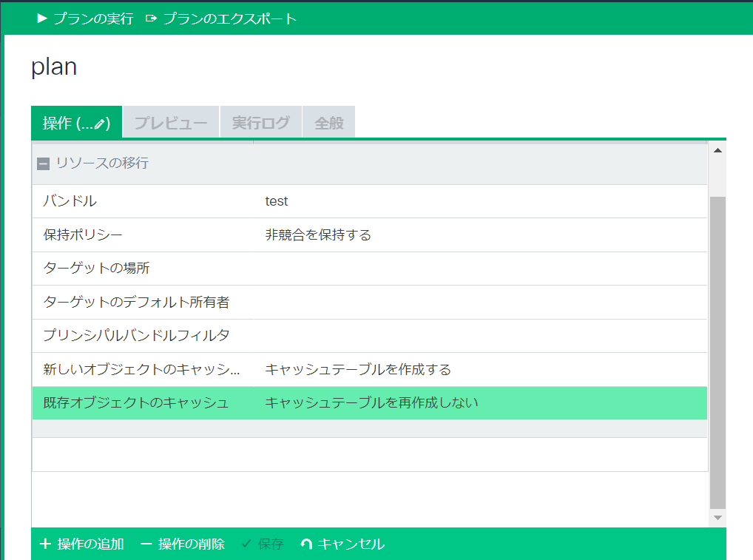Click the plan title heading

[x=54, y=67]
